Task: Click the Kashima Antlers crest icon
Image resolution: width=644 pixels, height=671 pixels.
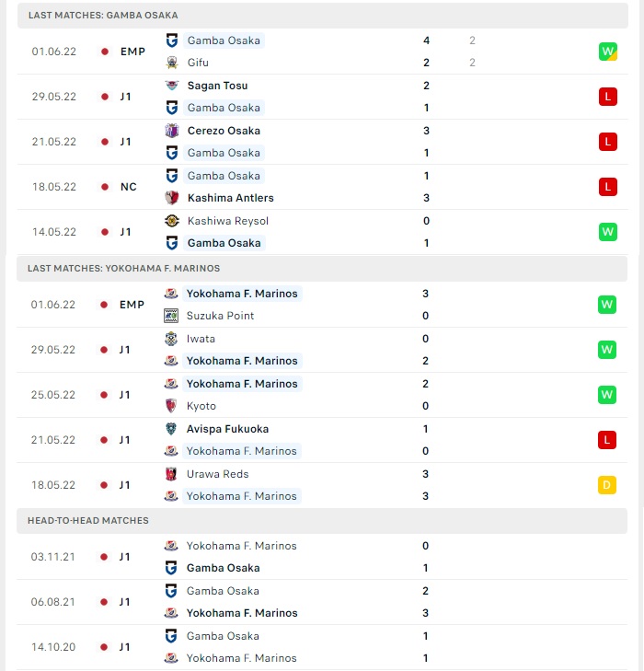Action: click(172, 198)
